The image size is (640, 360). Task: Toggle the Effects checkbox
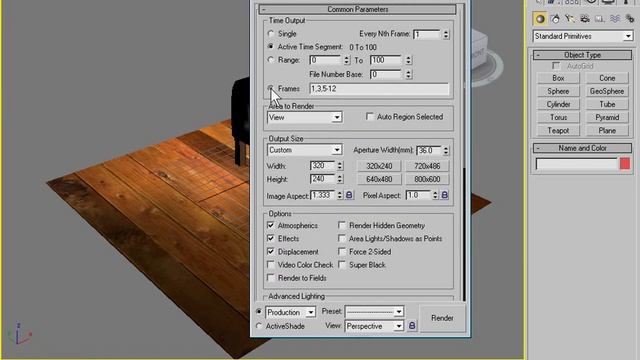pyautogui.click(x=271, y=238)
